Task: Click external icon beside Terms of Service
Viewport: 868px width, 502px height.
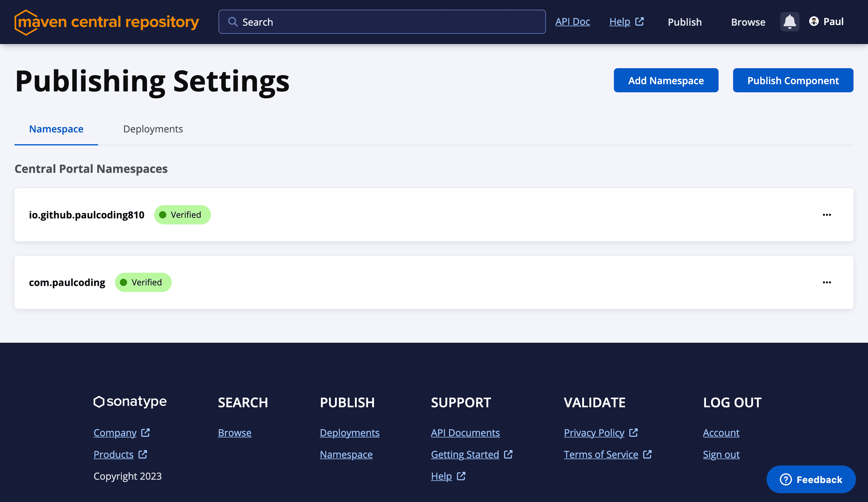Action: [x=647, y=454]
